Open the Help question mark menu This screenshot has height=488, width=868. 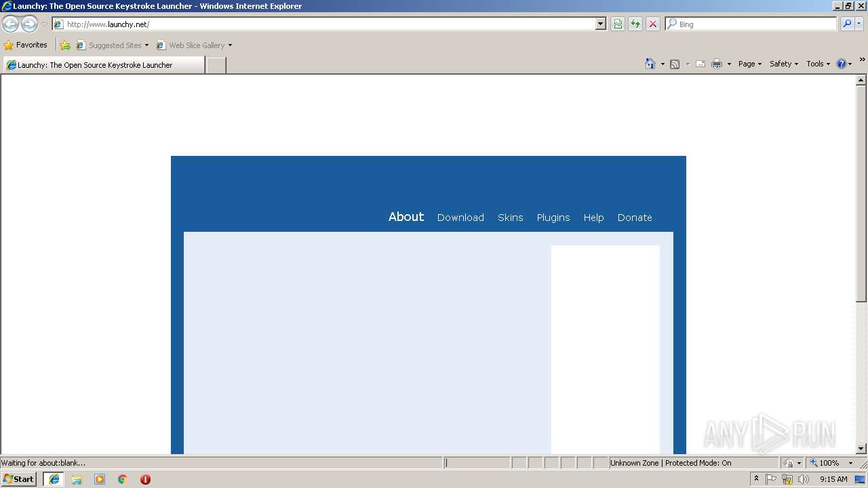pyautogui.click(x=844, y=64)
